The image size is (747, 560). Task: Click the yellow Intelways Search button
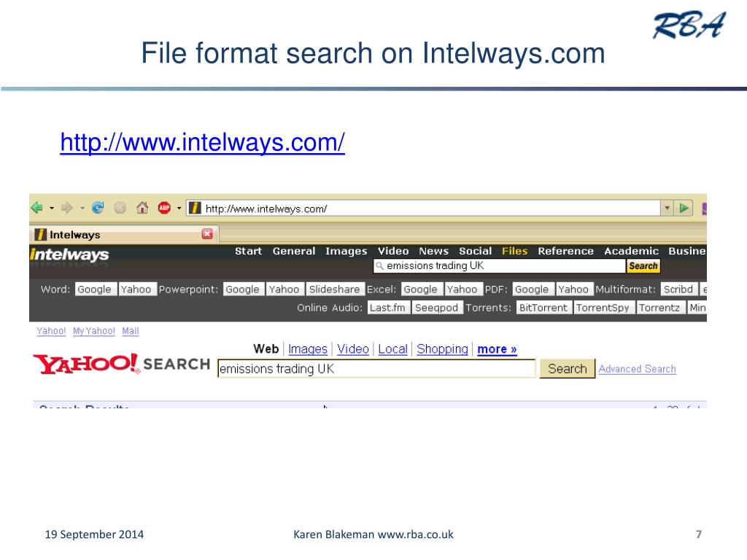tap(643, 265)
